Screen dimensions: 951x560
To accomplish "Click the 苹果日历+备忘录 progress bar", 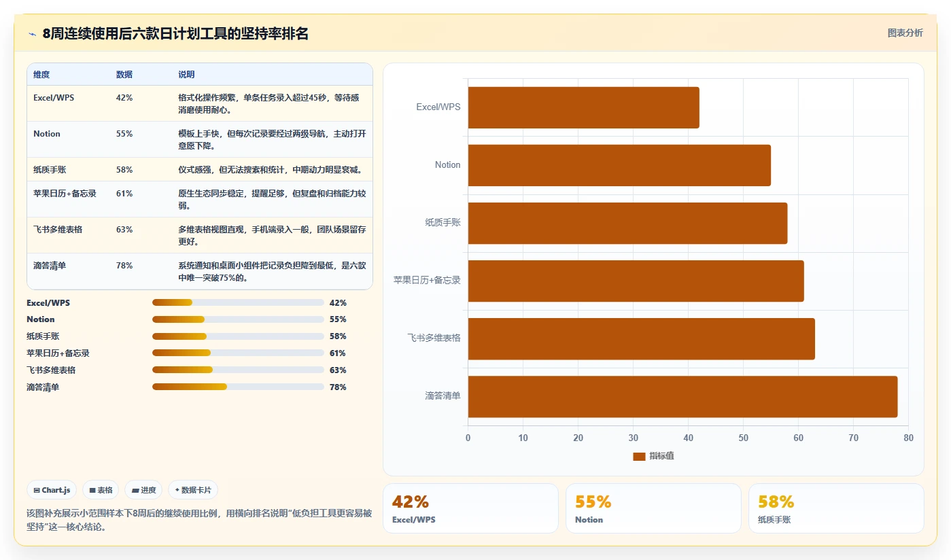I will (x=238, y=353).
